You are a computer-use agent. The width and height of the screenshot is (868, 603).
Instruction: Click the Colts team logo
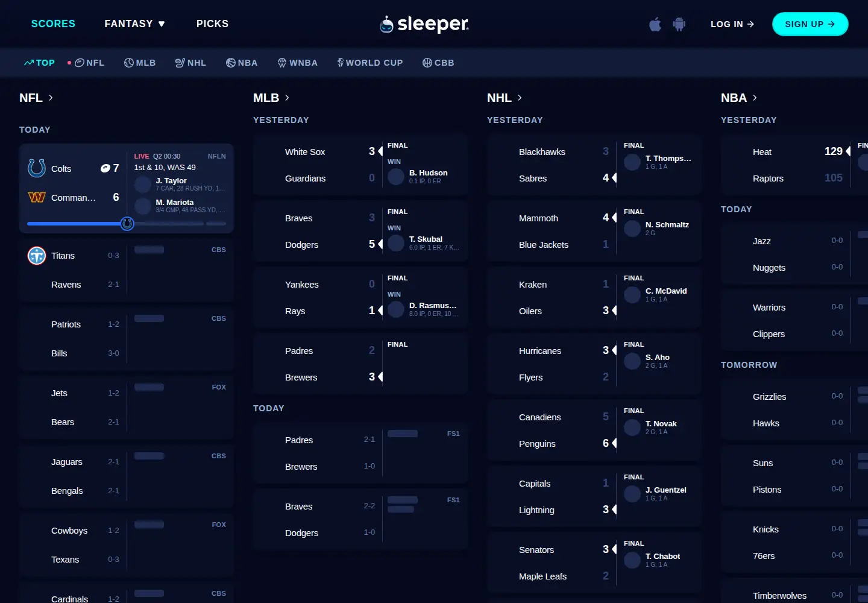tap(37, 168)
